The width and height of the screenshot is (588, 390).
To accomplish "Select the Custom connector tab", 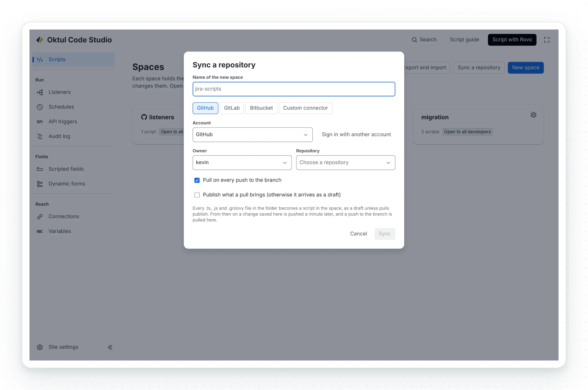I will point(306,108).
